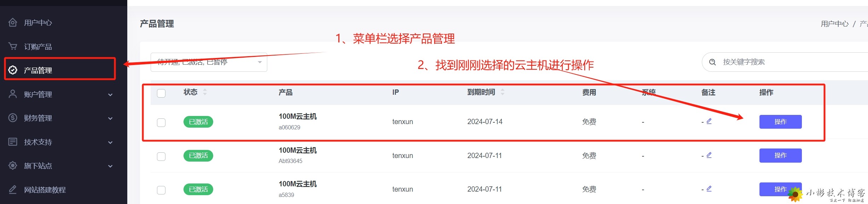Screen dimensions: 868x204
Task: Edit the note for product Abt93645
Action: click(x=709, y=155)
